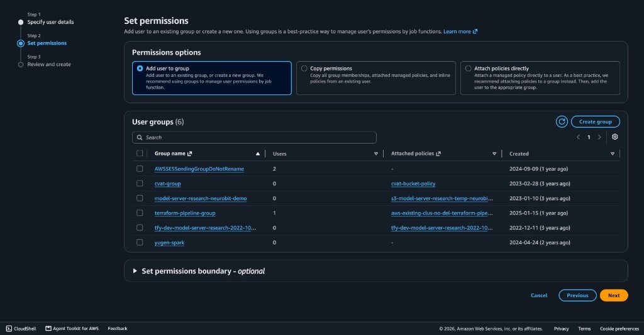Viewport: 644px width, 335px height.
Task: Click created date 2023-02-28 (3 years ago)
Action: point(540,184)
